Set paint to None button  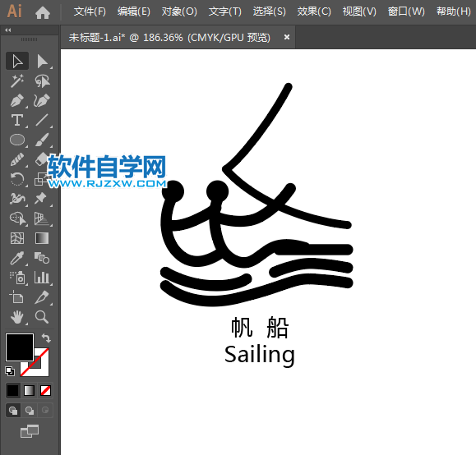[x=45, y=390]
